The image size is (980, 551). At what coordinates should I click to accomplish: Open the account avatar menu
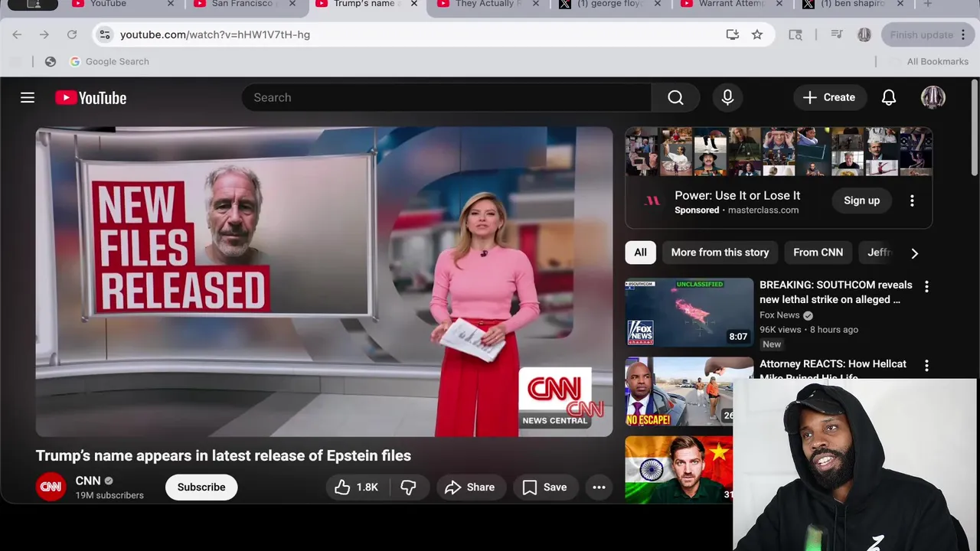pos(933,98)
